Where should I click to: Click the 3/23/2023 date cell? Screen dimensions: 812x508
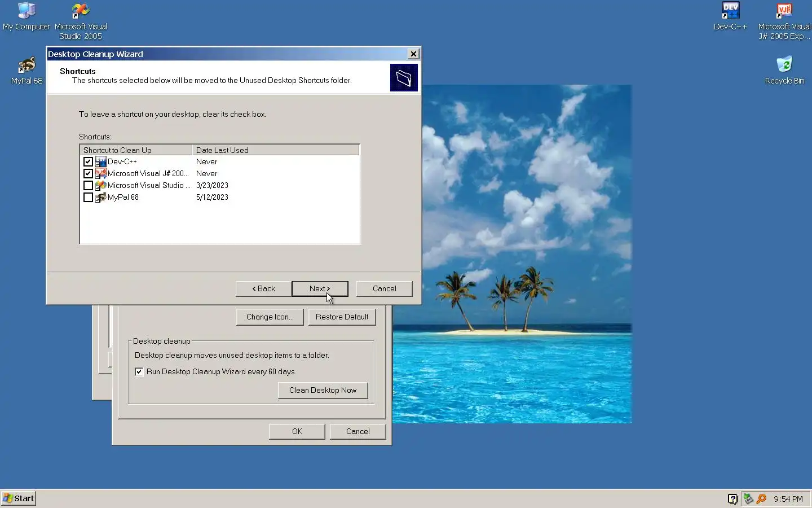pyautogui.click(x=212, y=186)
